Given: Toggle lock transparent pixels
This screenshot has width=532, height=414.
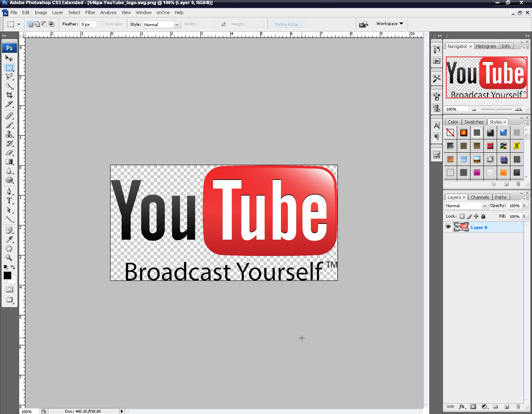Looking at the screenshot, I should coord(462,216).
